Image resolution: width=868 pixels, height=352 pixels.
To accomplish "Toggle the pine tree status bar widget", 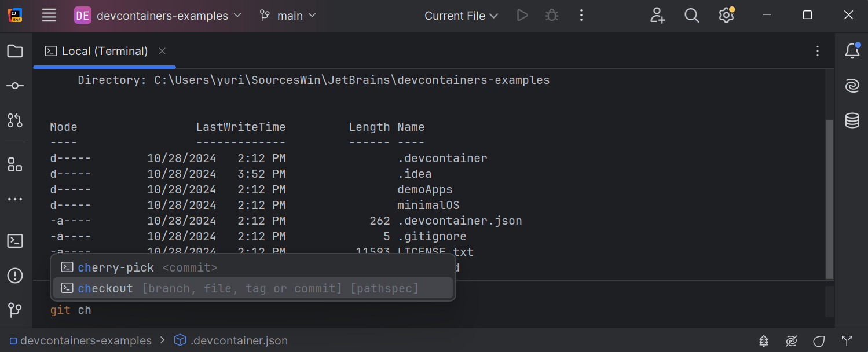I will tap(764, 340).
